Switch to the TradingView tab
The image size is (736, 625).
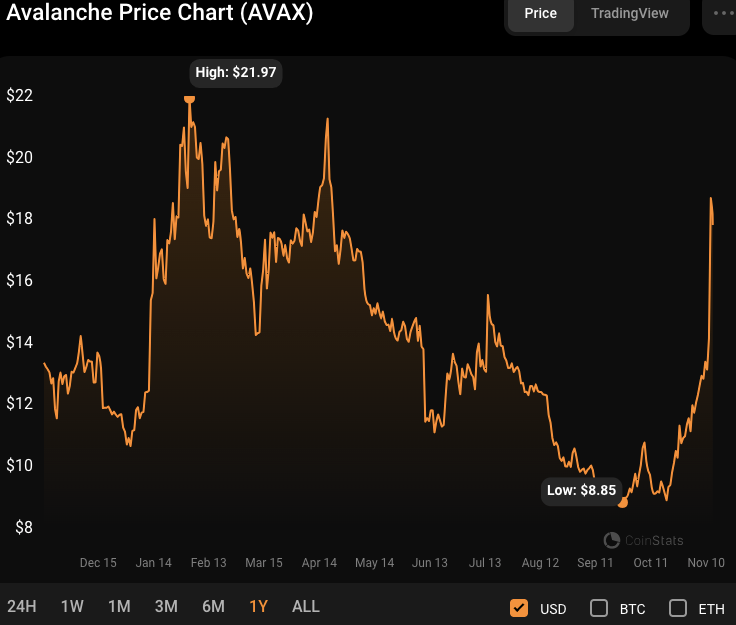629,14
